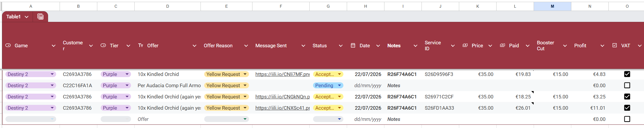Click the checkbox-type icon in the VAT header
This screenshot has width=644, height=128.
click(615, 45)
